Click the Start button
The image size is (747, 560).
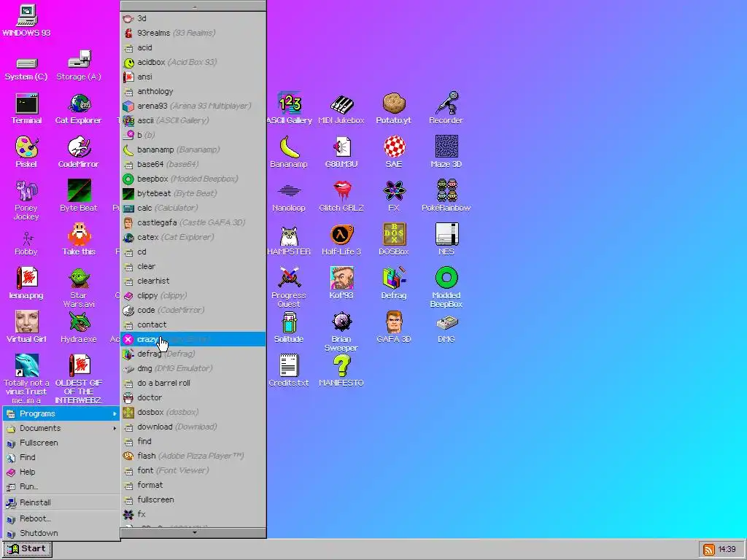coord(27,549)
